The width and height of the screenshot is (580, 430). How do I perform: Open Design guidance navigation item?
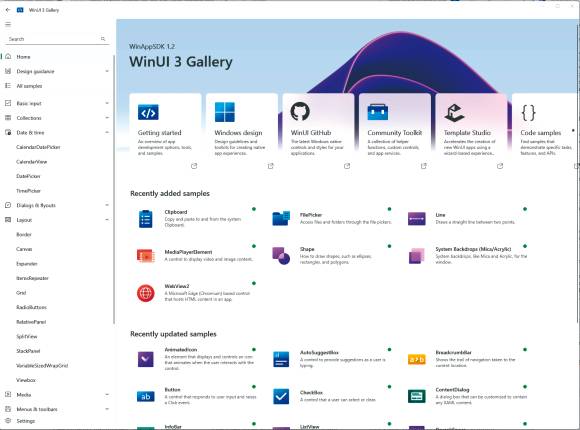[57, 71]
